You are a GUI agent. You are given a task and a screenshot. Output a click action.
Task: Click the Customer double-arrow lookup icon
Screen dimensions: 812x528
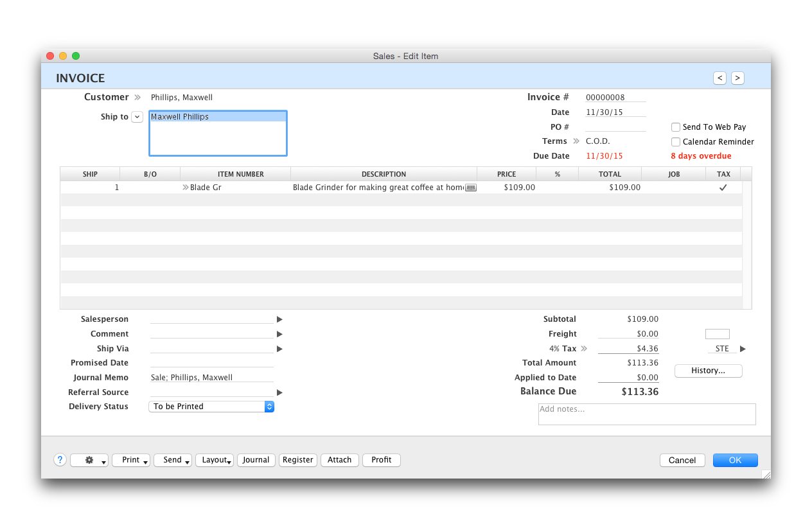(x=137, y=98)
